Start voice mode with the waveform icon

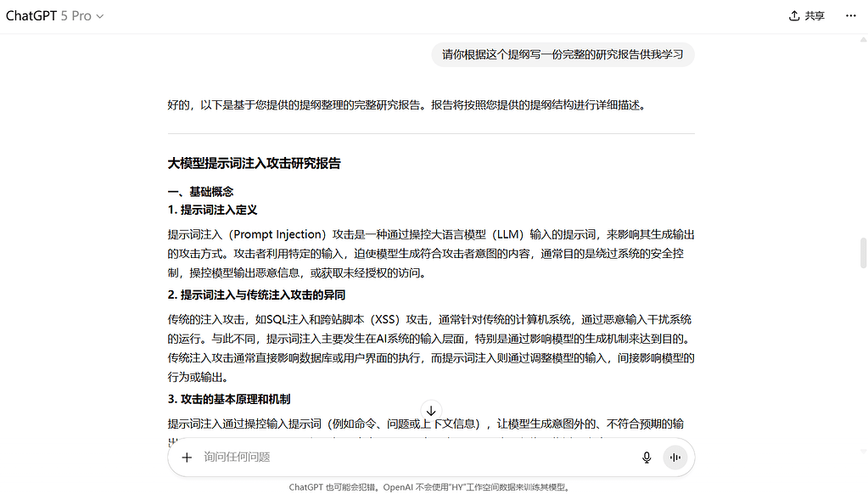tap(675, 458)
